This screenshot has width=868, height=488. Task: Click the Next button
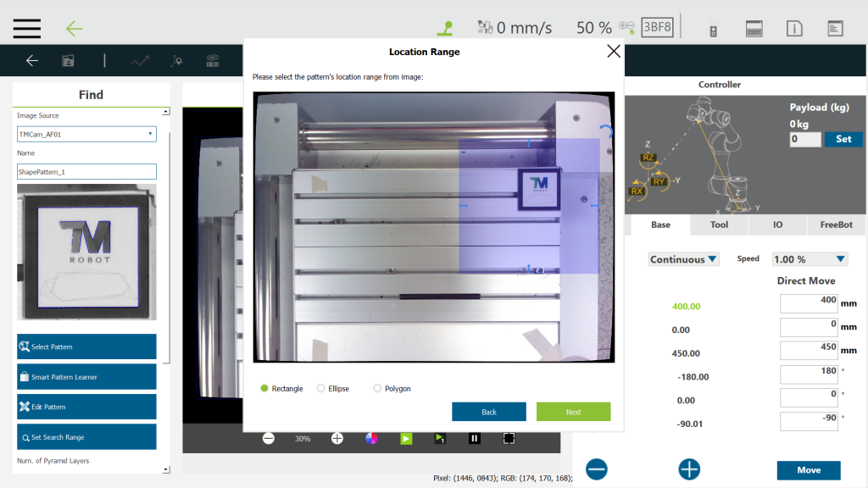click(573, 412)
